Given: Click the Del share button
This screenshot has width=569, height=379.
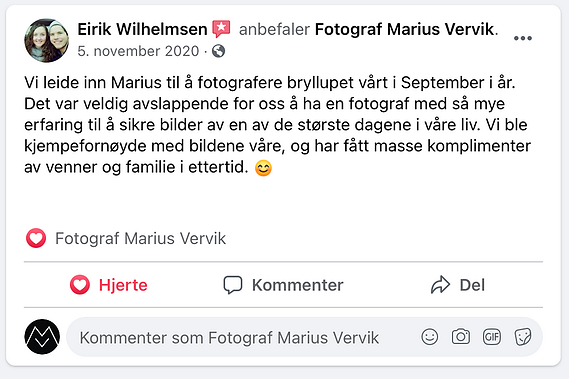Looking at the screenshot, I should tap(458, 285).
